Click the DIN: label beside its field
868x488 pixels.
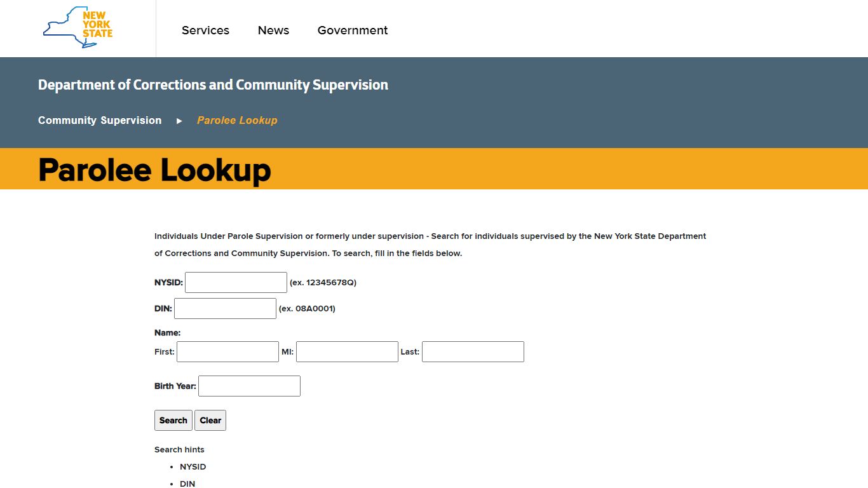pyautogui.click(x=163, y=308)
